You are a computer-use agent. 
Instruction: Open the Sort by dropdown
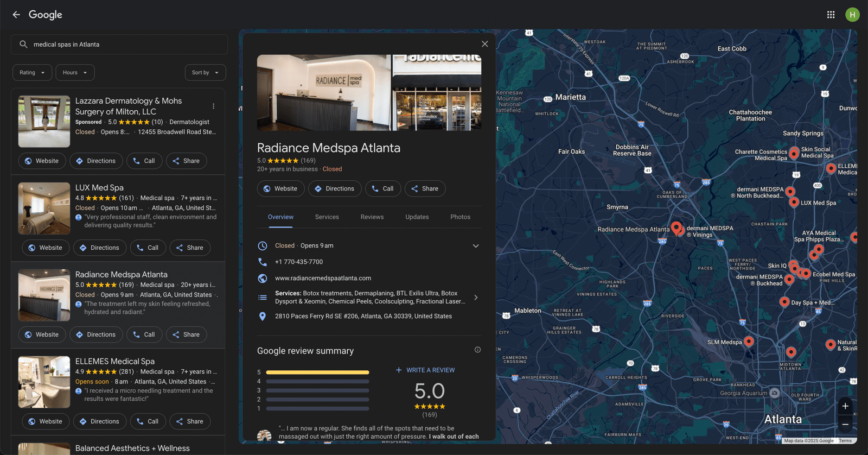(x=205, y=72)
